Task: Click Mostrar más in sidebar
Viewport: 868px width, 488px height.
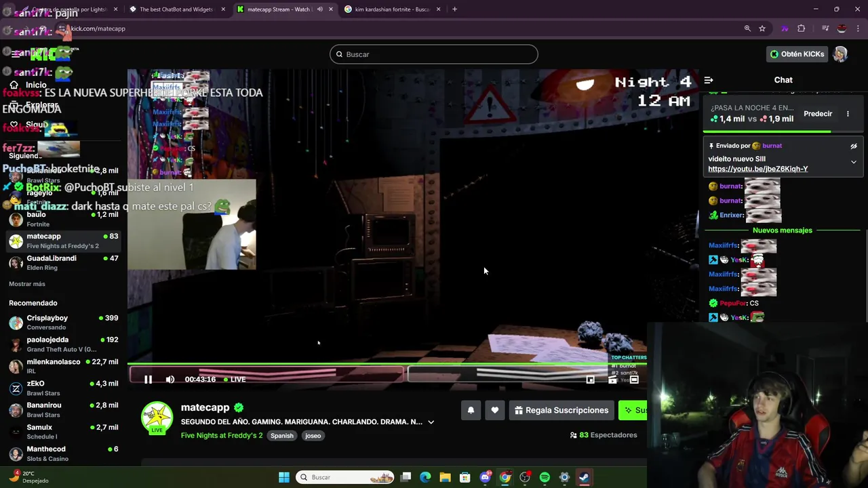Action: (x=27, y=284)
